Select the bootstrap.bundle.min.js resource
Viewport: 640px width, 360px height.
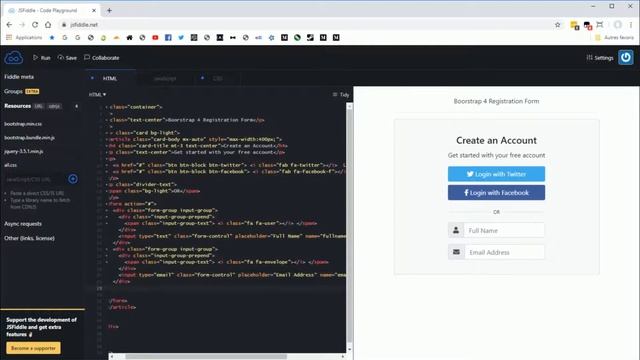coord(29,138)
